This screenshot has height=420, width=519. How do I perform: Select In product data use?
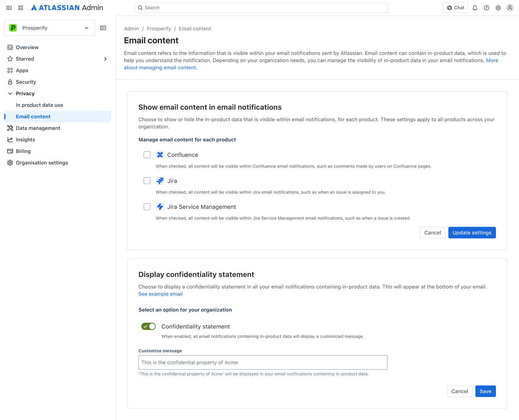pos(58,105)
